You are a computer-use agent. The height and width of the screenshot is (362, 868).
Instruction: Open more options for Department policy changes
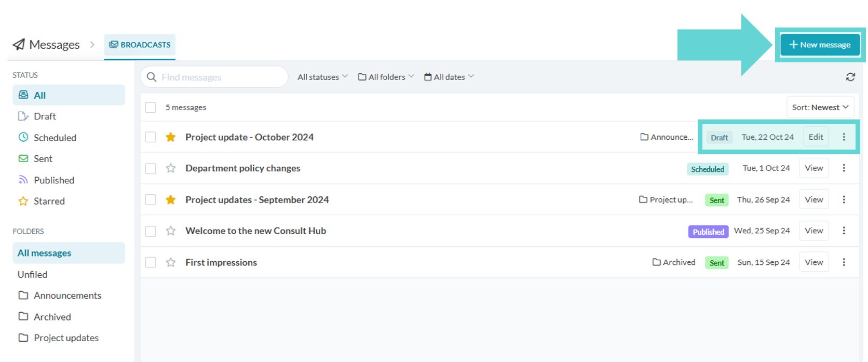tap(844, 168)
